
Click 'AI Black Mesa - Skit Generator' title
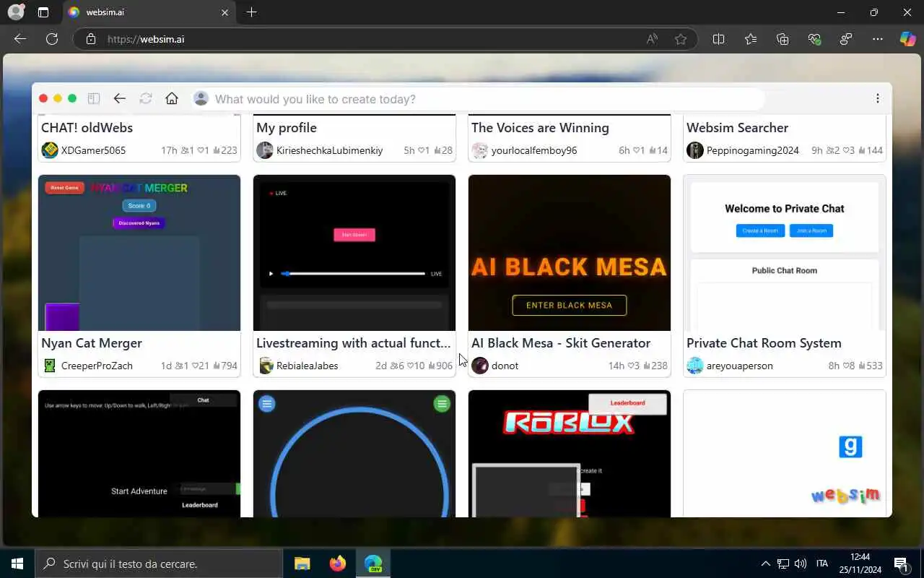(x=561, y=343)
